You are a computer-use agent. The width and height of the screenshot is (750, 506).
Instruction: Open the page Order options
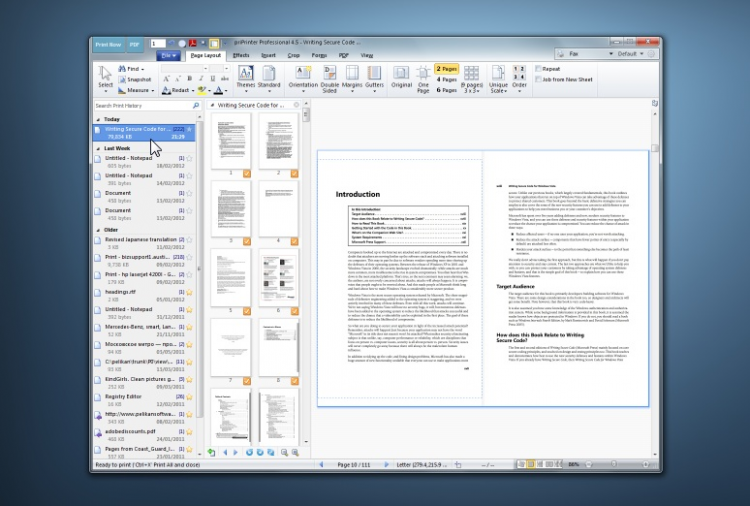coord(519,79)
